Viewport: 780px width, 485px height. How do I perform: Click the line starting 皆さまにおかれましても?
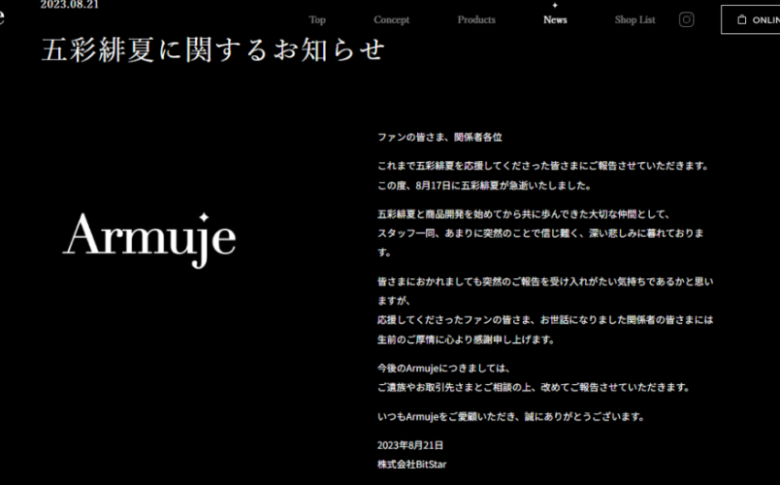(545, 282)
